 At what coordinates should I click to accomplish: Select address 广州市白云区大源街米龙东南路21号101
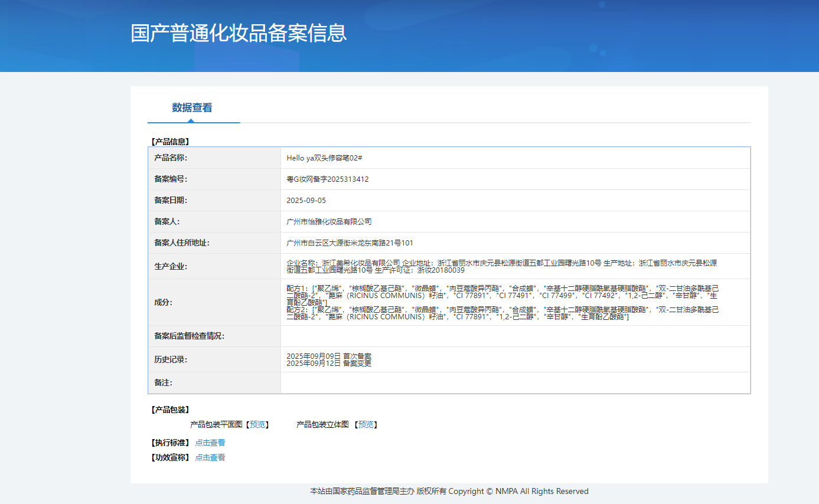tap(350, 243)
